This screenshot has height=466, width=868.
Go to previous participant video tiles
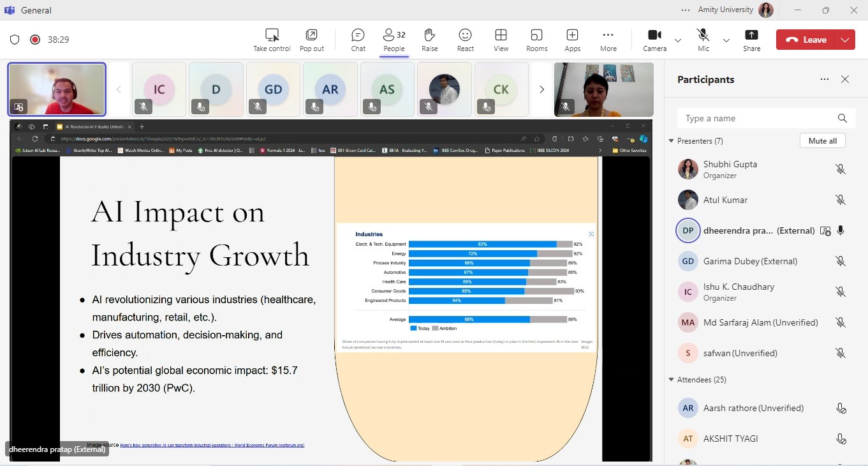coord(119,89)
